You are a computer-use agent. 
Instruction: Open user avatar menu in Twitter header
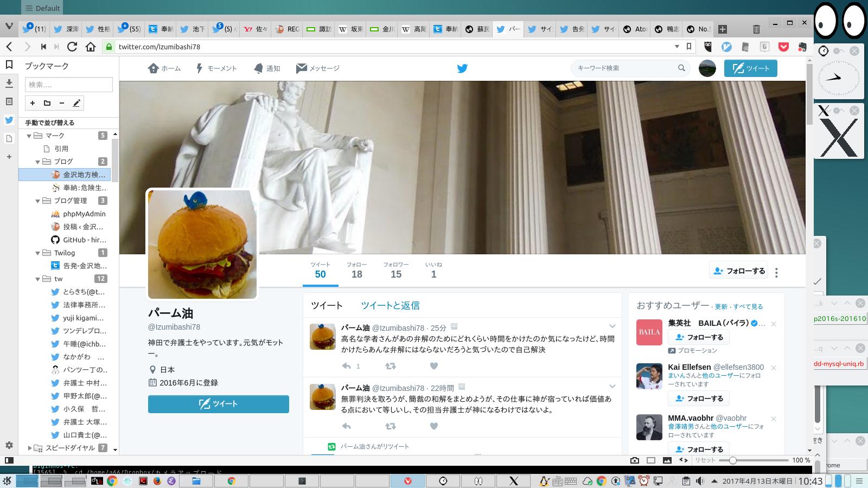coord(707,68)
